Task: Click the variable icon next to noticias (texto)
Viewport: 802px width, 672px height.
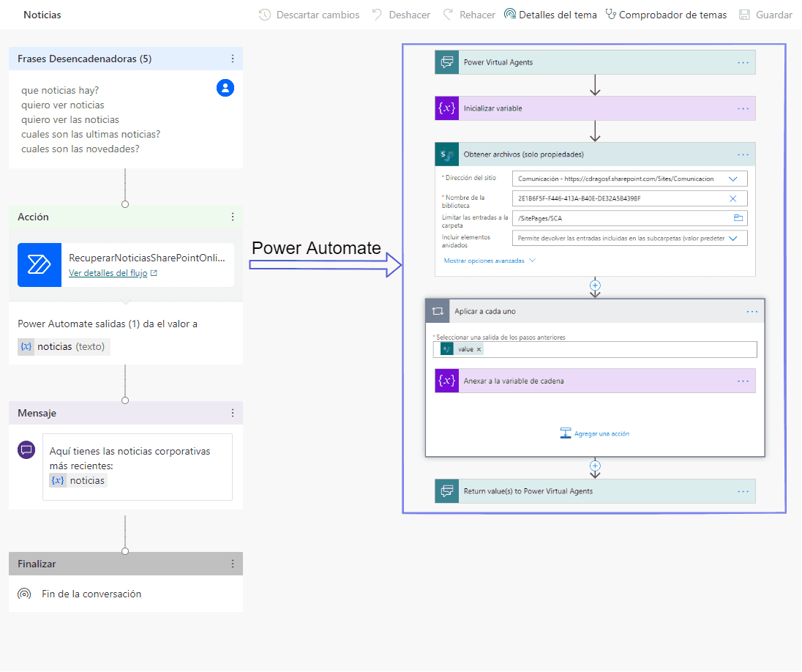Action: tap(26, 346)
